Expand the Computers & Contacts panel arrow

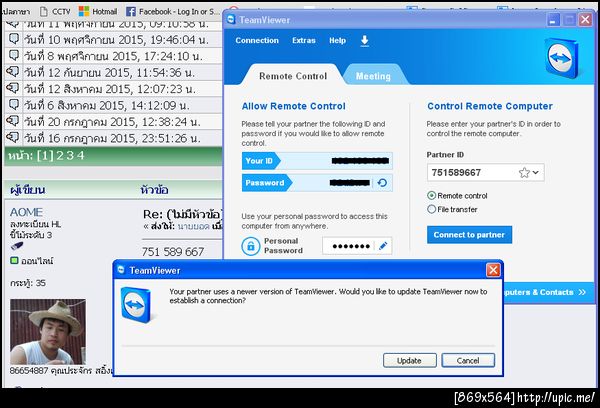click(582, 292)
